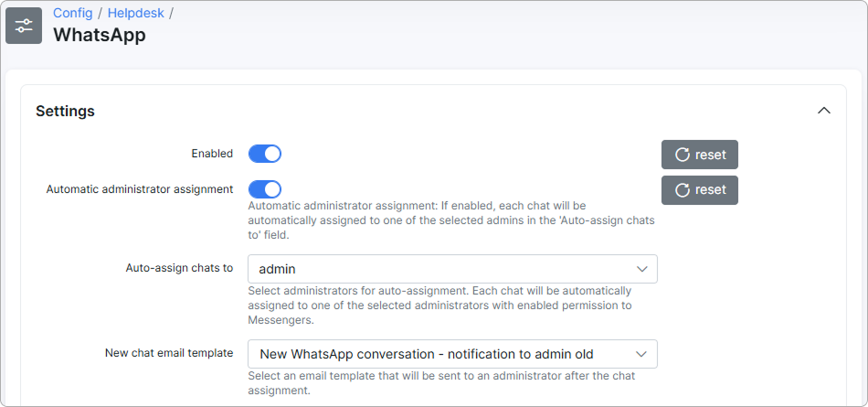Reset the Automatic administrator assignment setting

click(x=699, y=190)
